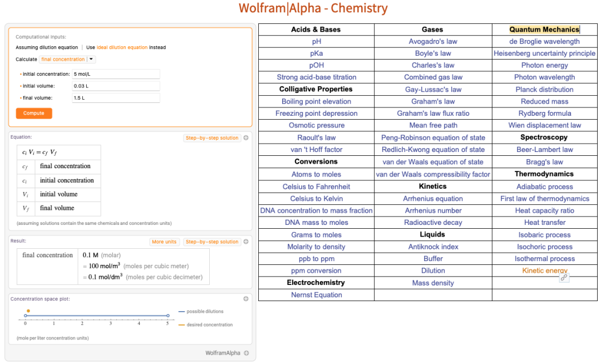Image resolution: width=601 pixels, height=364 pixels.
Task: Click the plus icon on Concentration space plot
Action: (x=246, y=299)
